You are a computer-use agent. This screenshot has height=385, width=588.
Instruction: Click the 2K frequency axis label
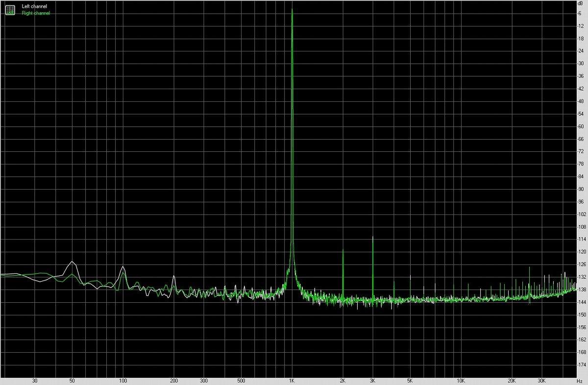[x=343, y=381]
